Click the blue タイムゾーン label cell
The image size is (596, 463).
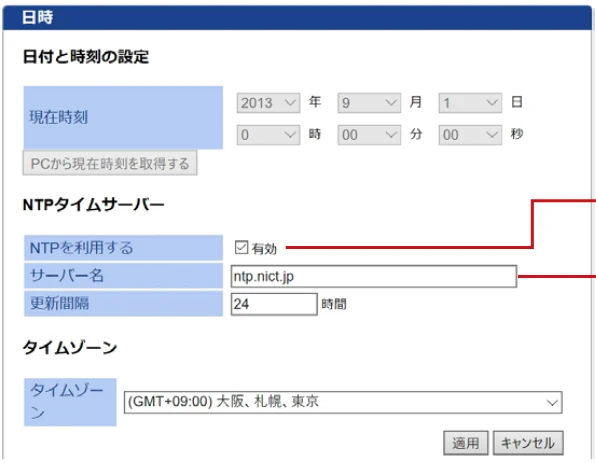pos(70,402)
